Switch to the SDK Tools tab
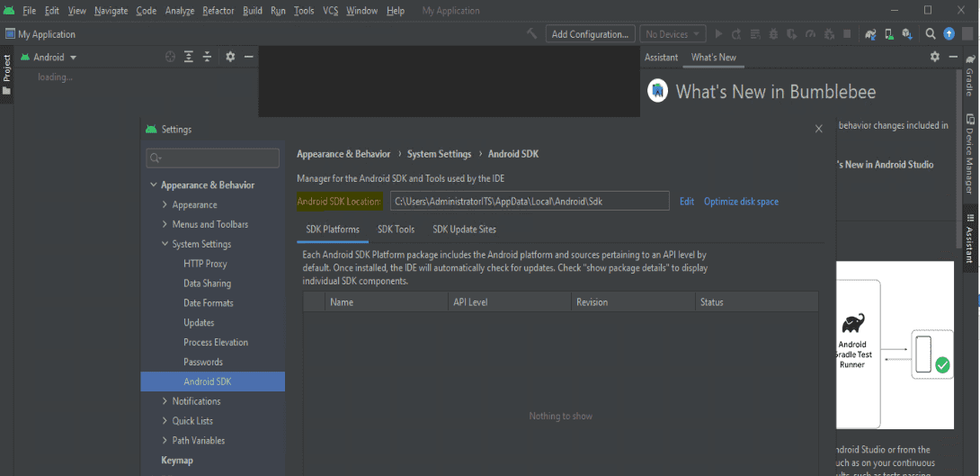Image resolution: width=980 pixels, height=476 pixels. [396, 229]
